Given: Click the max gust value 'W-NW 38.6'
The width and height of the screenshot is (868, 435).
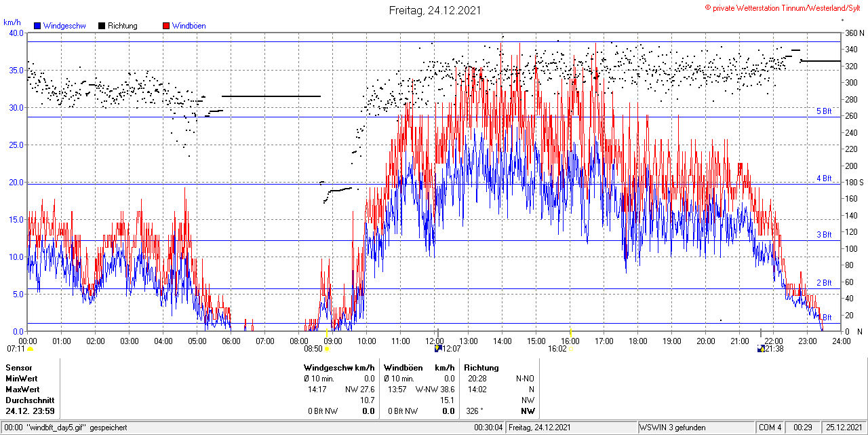Looking at the screenshot, I should coord(437,390).
